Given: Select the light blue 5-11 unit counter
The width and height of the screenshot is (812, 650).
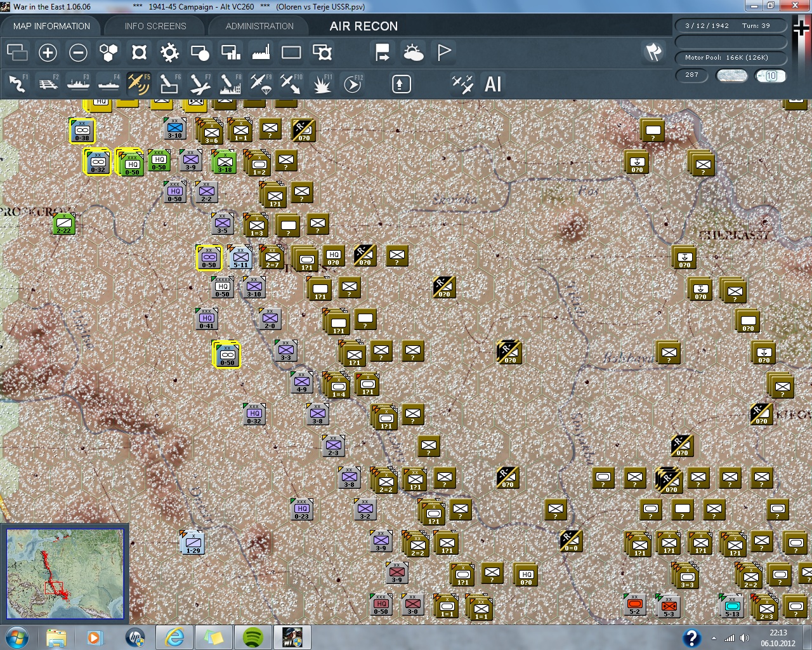Looking at the screenshot, I should coord(240,257).
